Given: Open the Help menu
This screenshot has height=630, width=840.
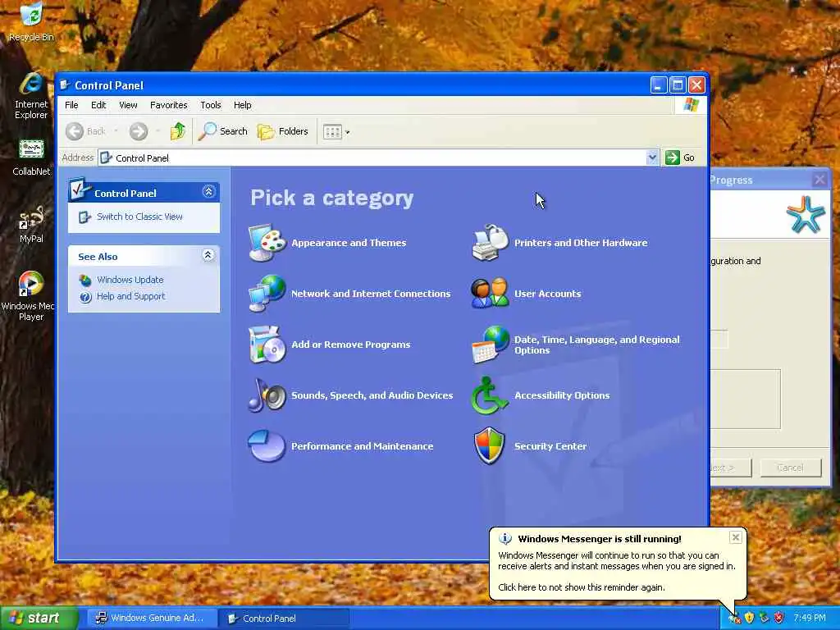Looking at the screenshot, I should 242,105.
